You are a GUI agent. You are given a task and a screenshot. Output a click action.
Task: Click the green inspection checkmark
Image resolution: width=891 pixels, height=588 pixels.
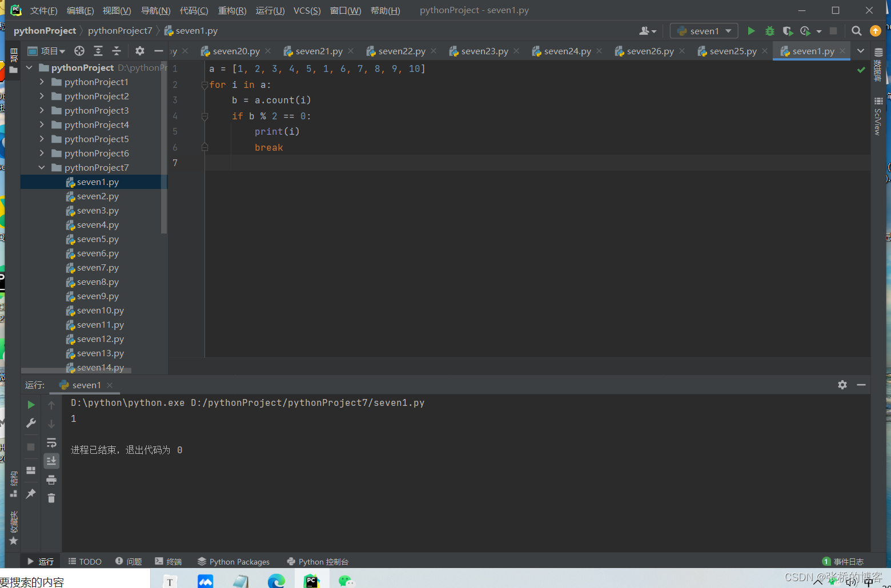861,70
